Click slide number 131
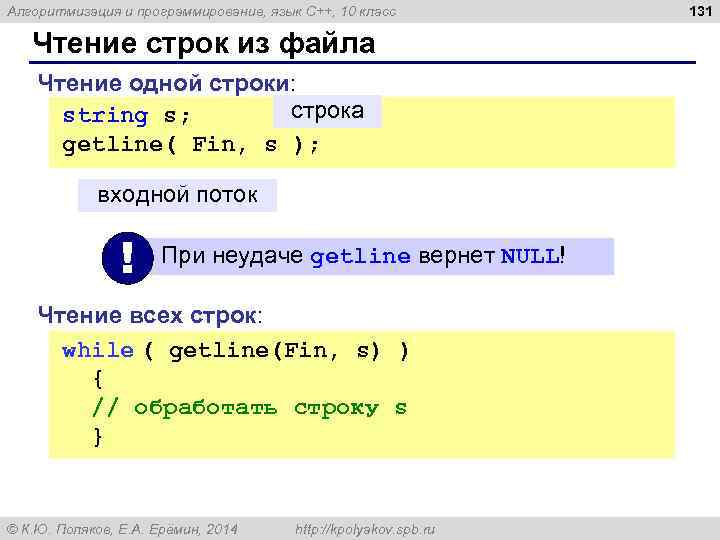720x540 pixels. coord(700,11)
